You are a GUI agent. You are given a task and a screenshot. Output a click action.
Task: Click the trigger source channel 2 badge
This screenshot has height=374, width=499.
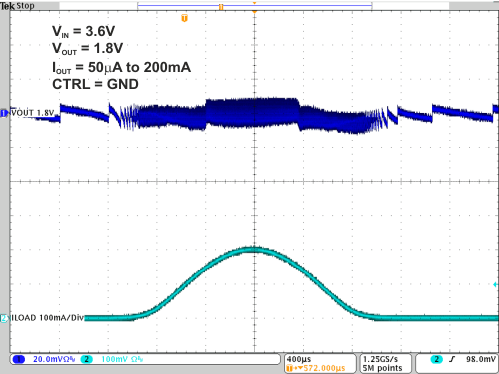[x=437, y=359]
